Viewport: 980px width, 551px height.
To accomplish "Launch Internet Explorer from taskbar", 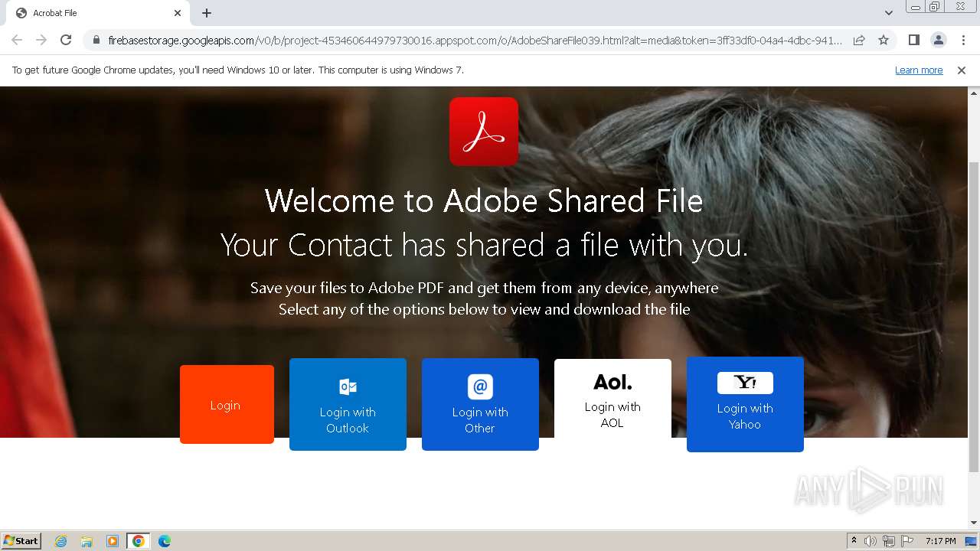I will [60, 541].
